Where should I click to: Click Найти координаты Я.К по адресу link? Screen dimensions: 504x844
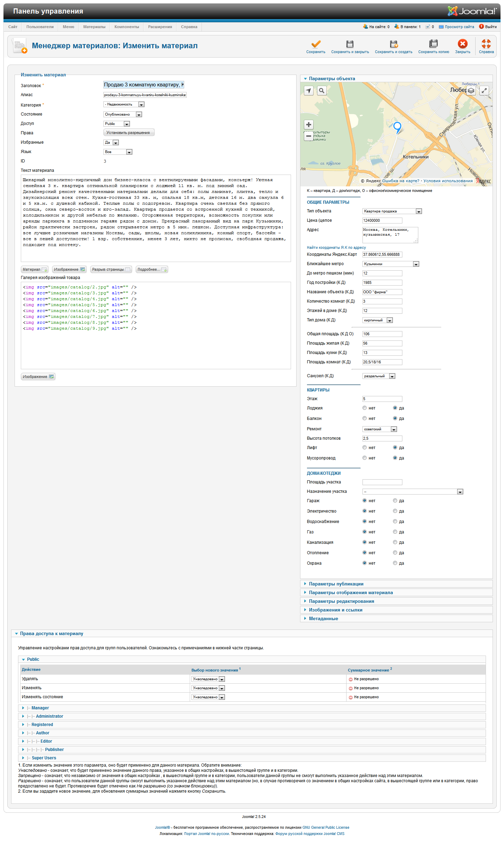point(336,248)
